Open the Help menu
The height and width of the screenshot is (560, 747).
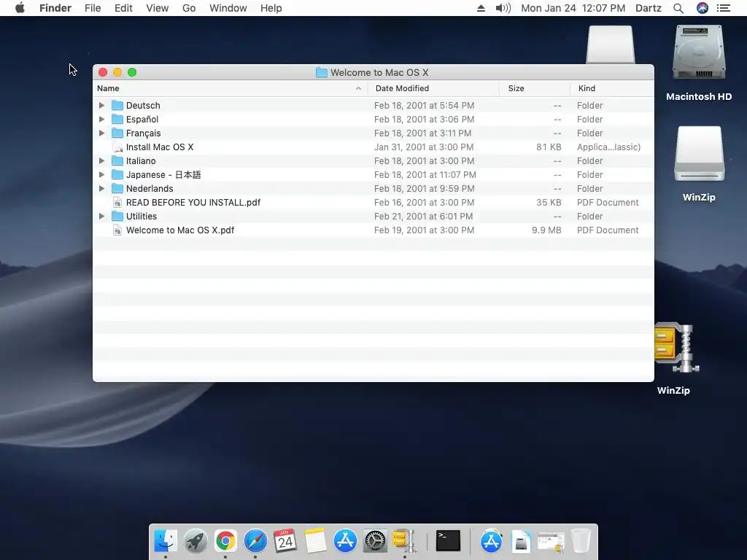(x=271, y=8)
